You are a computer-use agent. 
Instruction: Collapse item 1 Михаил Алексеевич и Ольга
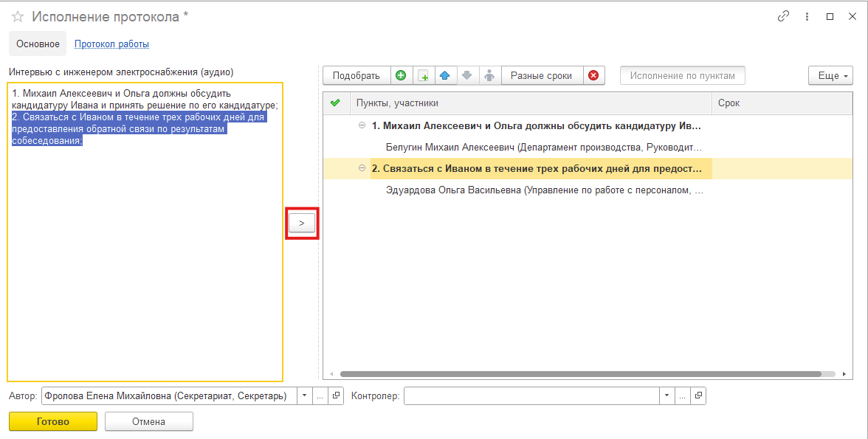pyautogui.click(x=362, y=125)
